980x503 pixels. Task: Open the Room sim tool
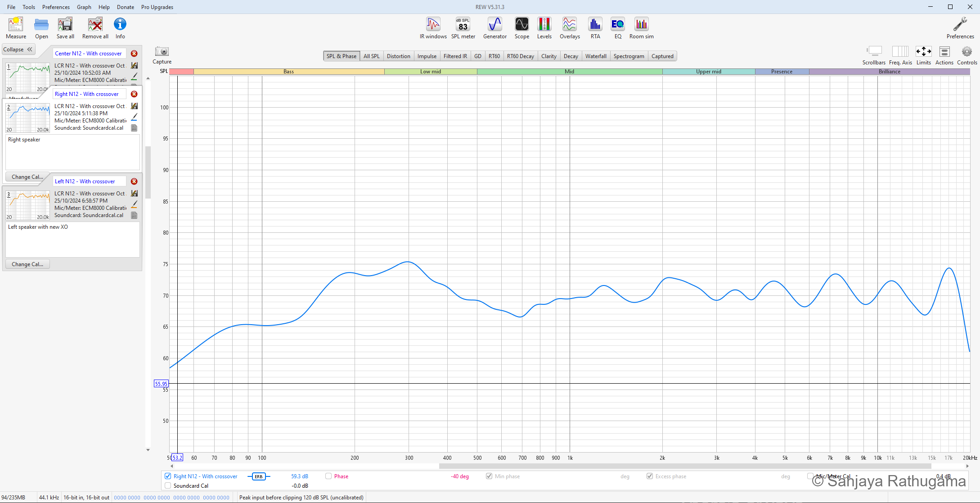pyautogui.click(x=642, y=28)
